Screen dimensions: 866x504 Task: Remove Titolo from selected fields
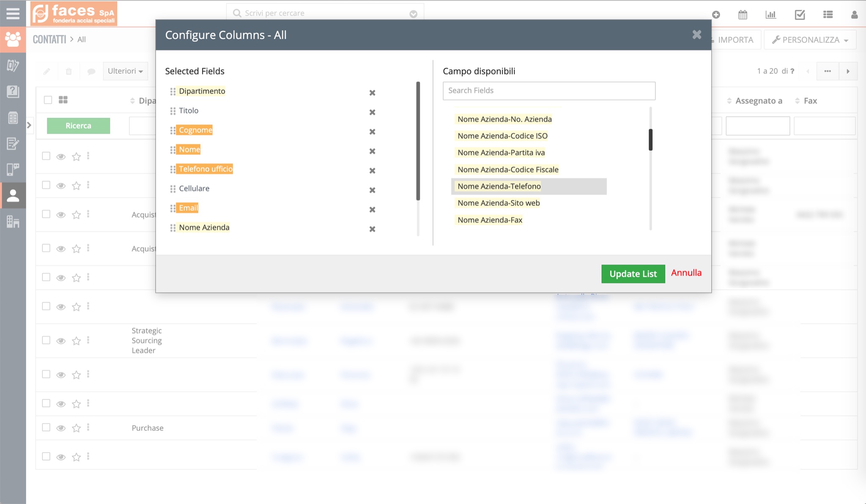click(x=372, y=112)
